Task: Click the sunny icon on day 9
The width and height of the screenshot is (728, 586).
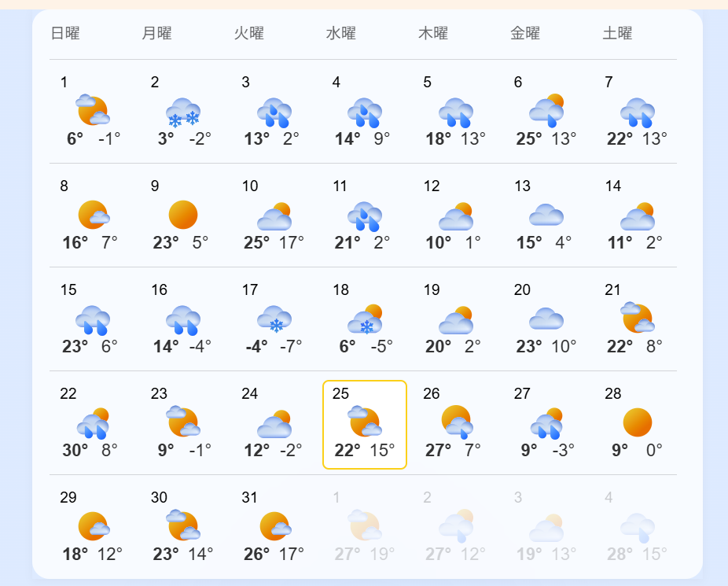Action: pos(183,215)
